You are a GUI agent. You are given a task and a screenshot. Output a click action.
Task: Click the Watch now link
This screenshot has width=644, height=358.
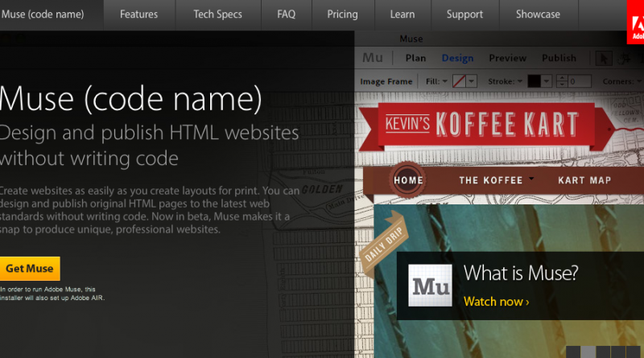pos(496,302)
